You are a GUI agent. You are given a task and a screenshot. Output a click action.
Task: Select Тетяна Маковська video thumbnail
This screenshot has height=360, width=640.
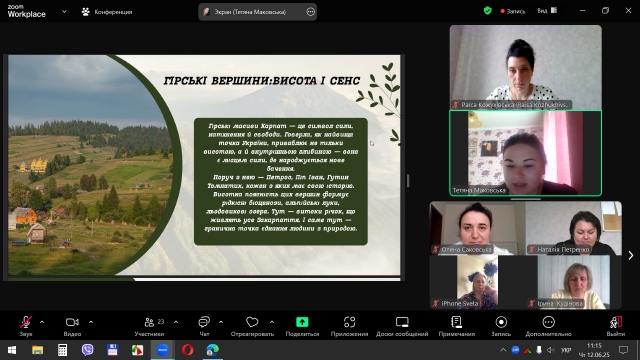coord(526,153)
